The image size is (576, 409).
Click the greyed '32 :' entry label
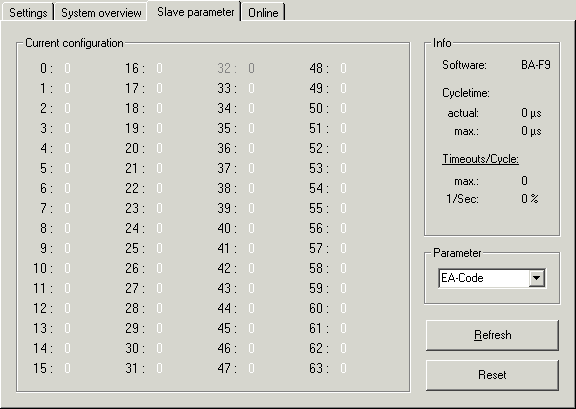(x=227, y=68)
